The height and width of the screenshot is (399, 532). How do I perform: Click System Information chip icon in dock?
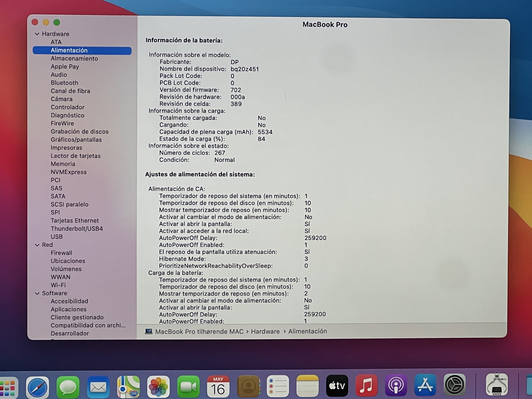(497, 385)
